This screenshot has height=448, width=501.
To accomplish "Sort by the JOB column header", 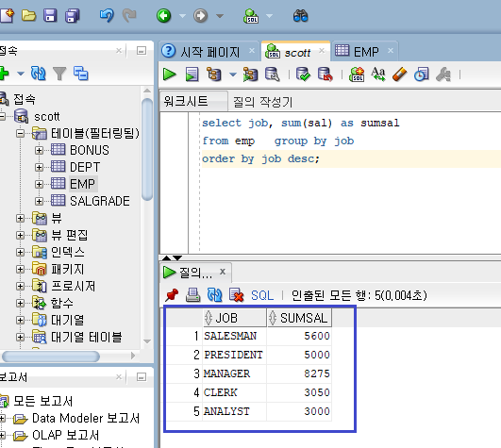I will pos(235,318).
